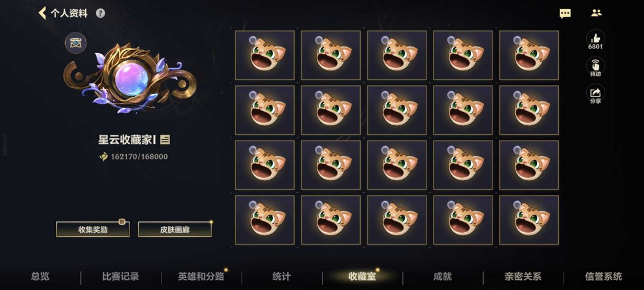Open the 成就 tab

[x=442, y=276]
